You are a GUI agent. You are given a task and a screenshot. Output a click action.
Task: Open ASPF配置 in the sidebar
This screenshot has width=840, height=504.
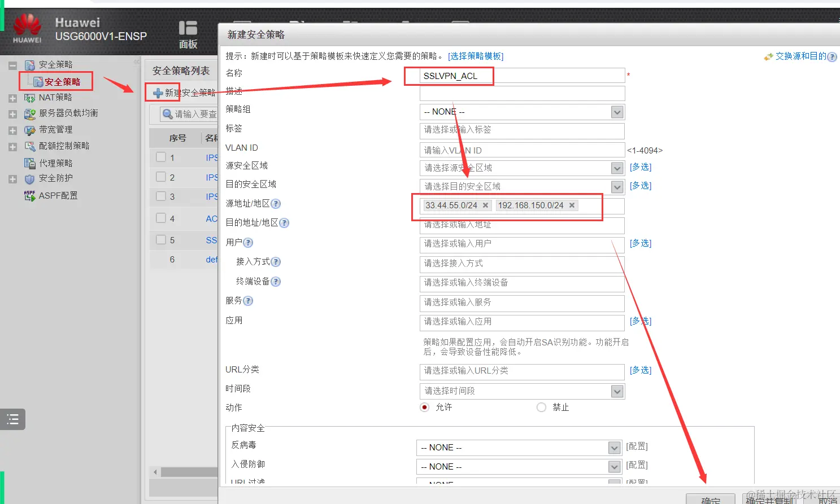click(x=58, y=195)
